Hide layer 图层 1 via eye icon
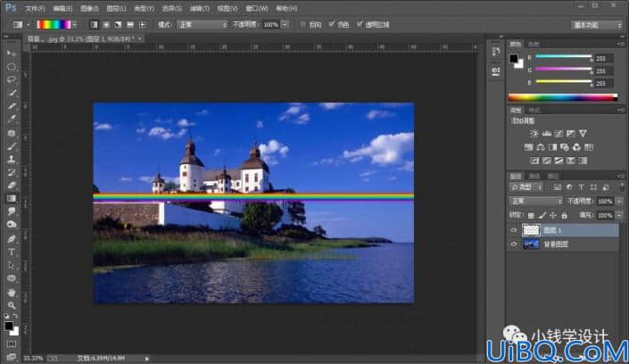 coord(514,230)
